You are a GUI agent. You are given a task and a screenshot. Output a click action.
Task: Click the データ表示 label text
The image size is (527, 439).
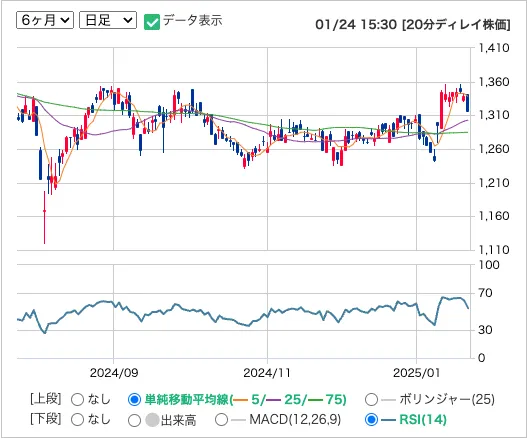pos(193,21)
